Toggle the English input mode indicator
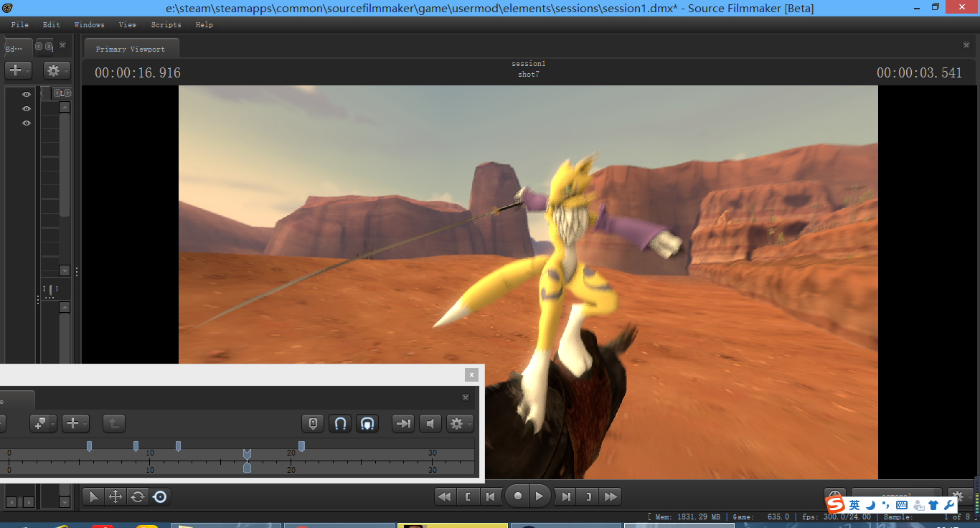This screenshot has width=980, height=528. tap(854, 506)
